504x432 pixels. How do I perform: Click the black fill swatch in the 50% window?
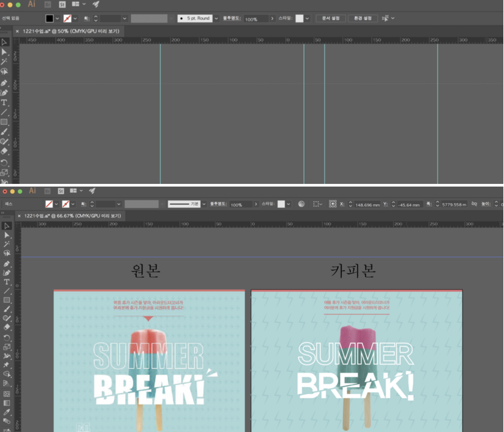pos(49,18)
